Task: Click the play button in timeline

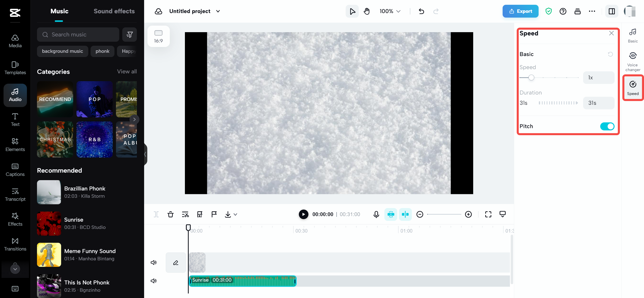Action: click(x=304, y=214)
